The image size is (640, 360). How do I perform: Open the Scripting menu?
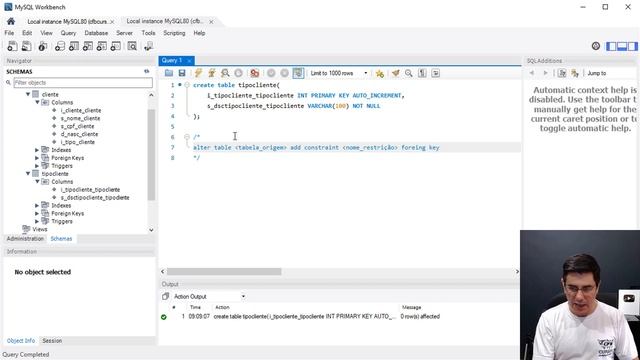pyautogui.click(x=174, y=33)
